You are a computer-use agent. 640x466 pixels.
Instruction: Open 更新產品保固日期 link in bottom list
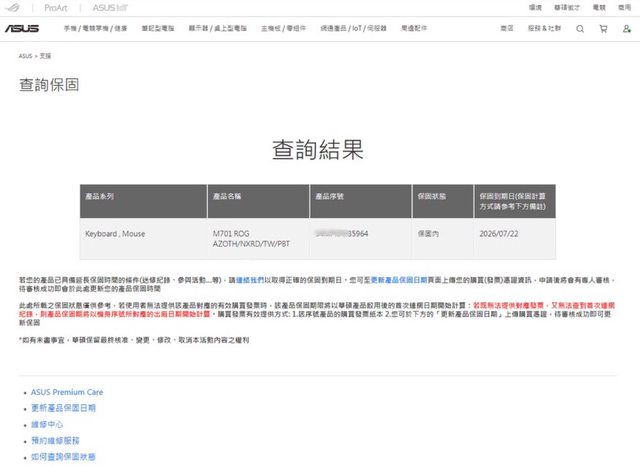coord(64,408)
